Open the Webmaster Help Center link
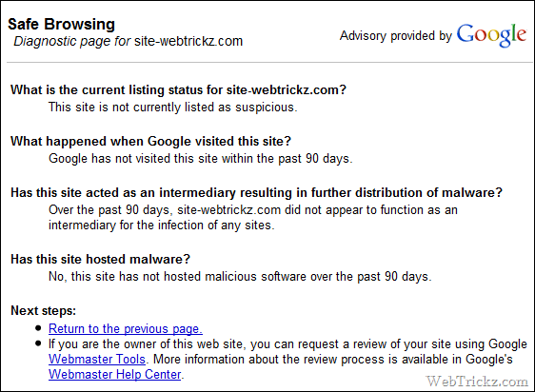This screenshot has height=392, width=535. [x=114, y=374]
